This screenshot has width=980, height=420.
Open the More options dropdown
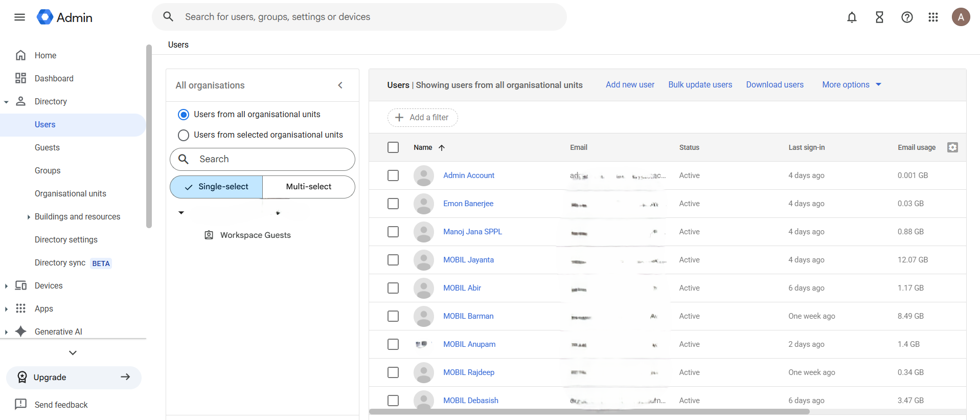click(x=852, y=85)
